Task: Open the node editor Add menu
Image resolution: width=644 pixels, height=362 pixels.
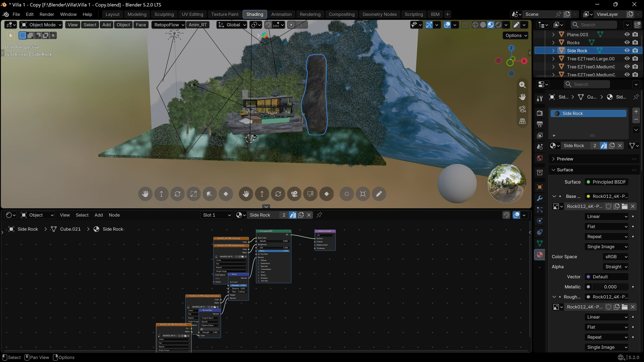Action: (98, 215)
